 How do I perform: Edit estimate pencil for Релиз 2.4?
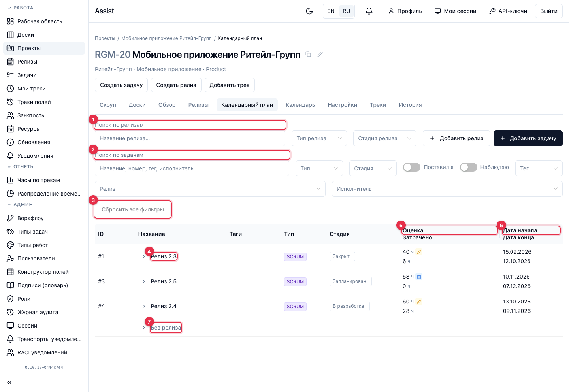point(419,302)
